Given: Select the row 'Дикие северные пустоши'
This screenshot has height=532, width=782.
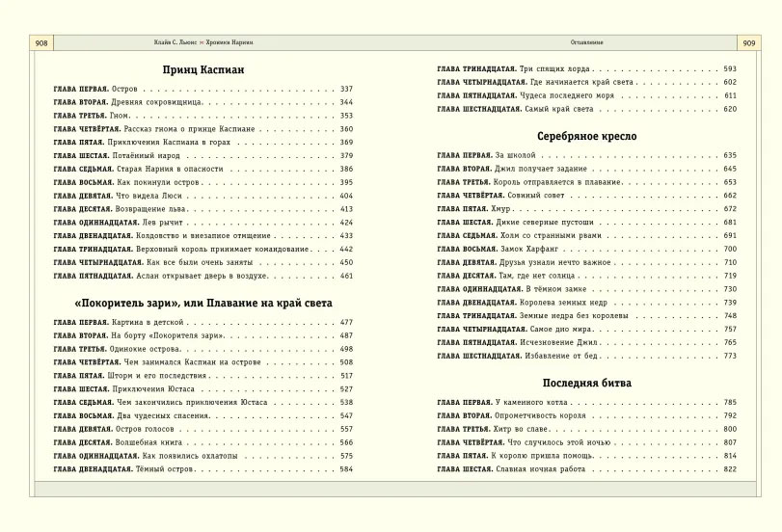Looking at the screenshot, I should (x=587, y=223).
